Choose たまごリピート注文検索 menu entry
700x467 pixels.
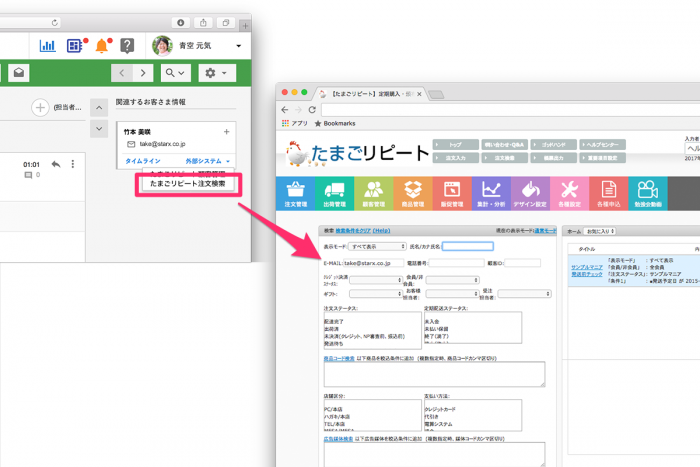188,184
